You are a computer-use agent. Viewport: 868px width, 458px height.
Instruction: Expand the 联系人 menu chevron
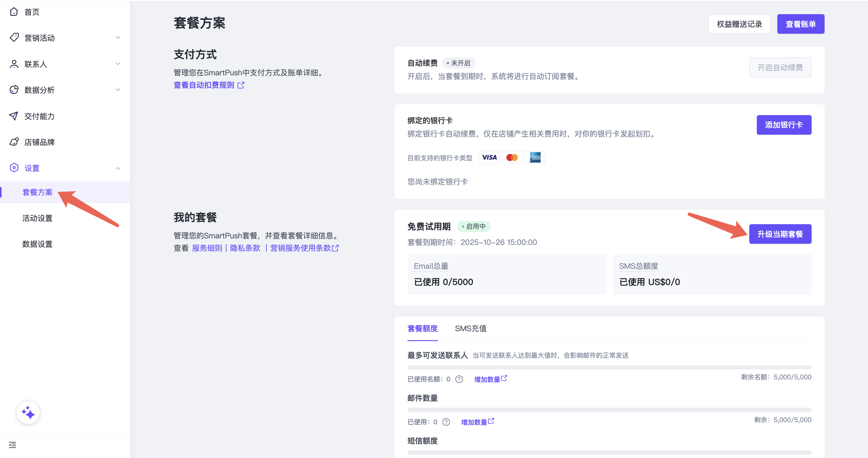click(x=118, y=64)
